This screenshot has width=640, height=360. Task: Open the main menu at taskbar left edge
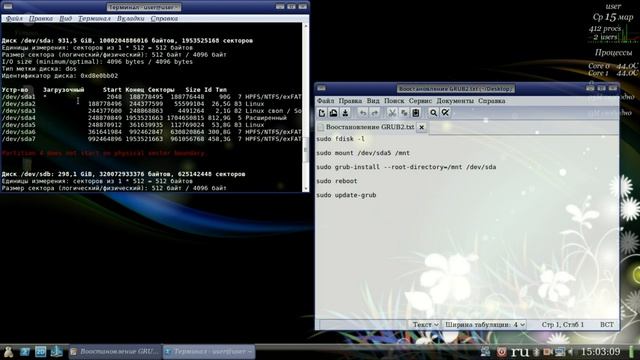click(x=8, y=352)
